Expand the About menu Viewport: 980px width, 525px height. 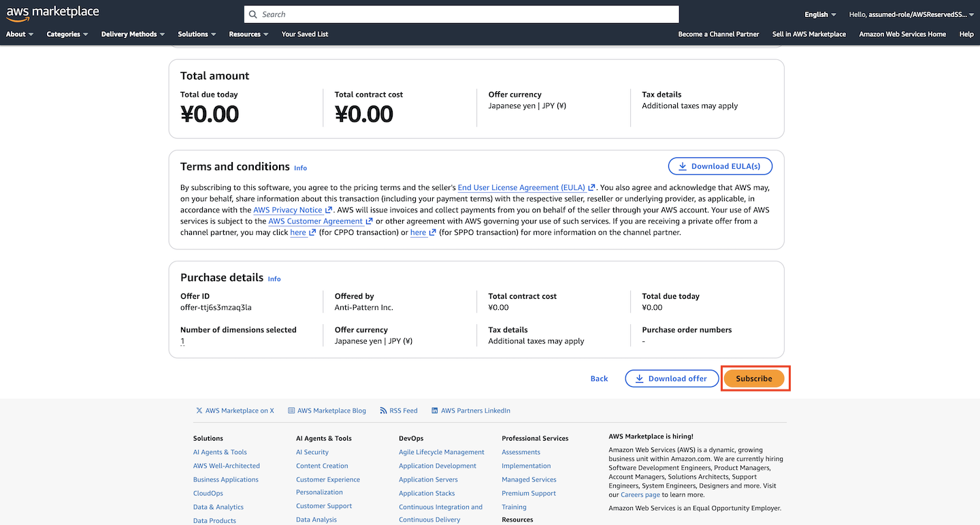20,34
